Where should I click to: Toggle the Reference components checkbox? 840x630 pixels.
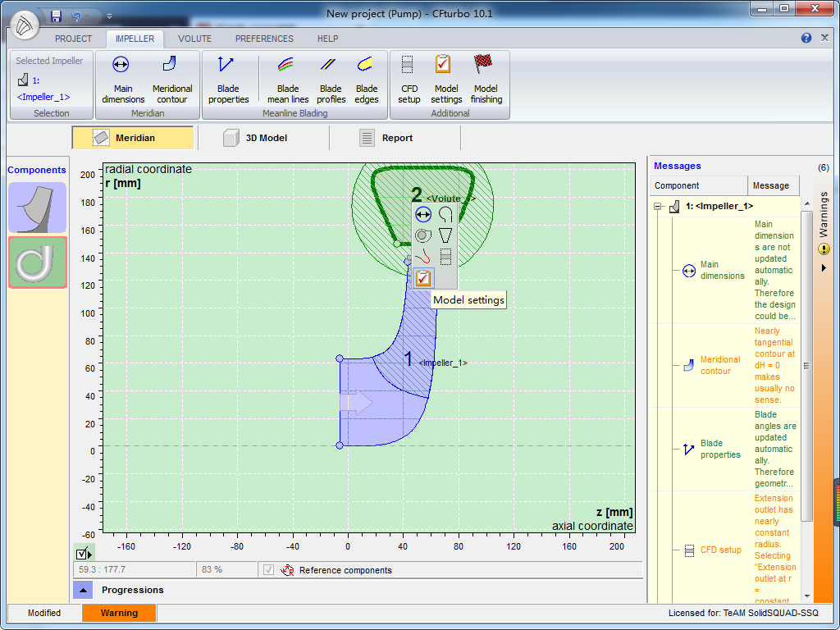point(269,570)
